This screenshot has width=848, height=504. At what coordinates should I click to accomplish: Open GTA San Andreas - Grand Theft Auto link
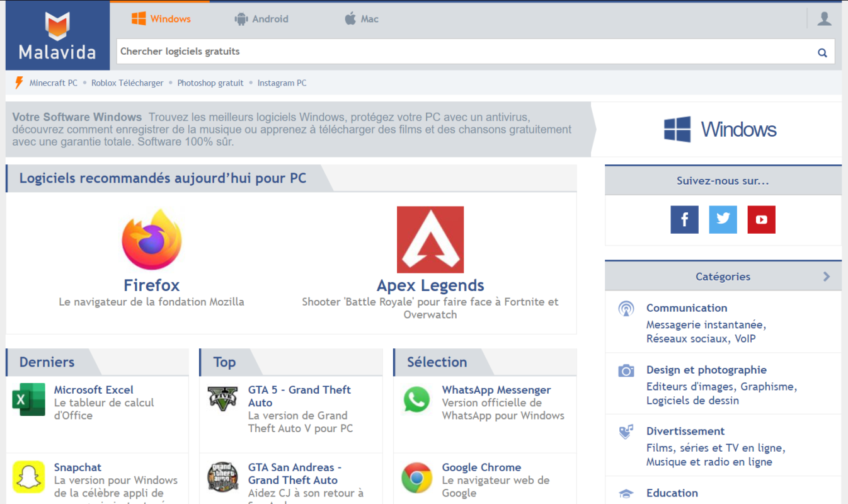pyautogui.click(x=295, y=474)
